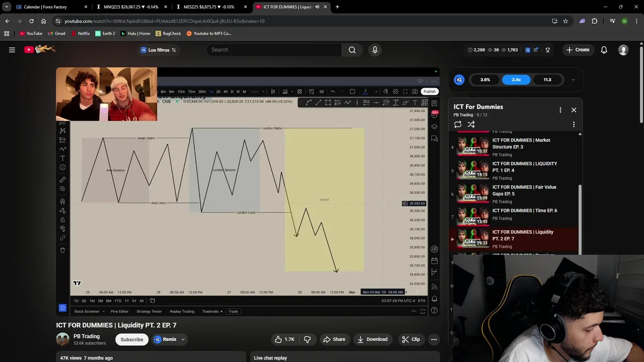Screen dimensions: 644x362
Task: Open a new browser tab
Action: point(337,7)
